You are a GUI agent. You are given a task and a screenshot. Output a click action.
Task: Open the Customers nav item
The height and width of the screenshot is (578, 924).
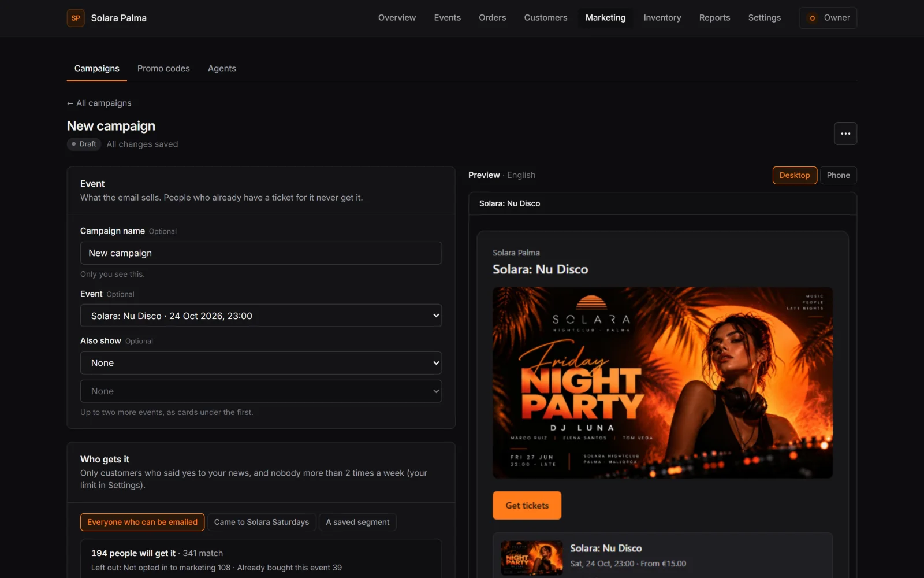pyautogui.click(x=546, y=18)
